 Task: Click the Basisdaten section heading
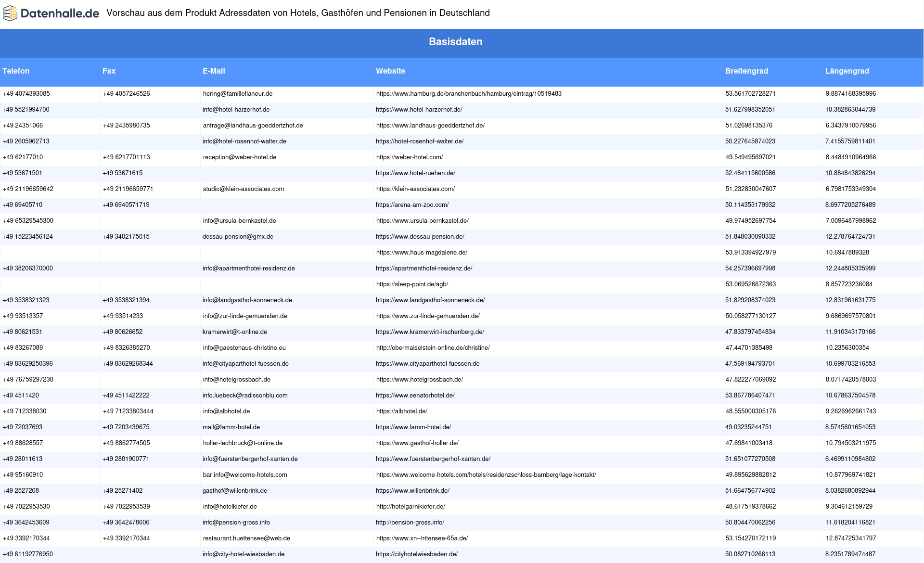[455, 42]
